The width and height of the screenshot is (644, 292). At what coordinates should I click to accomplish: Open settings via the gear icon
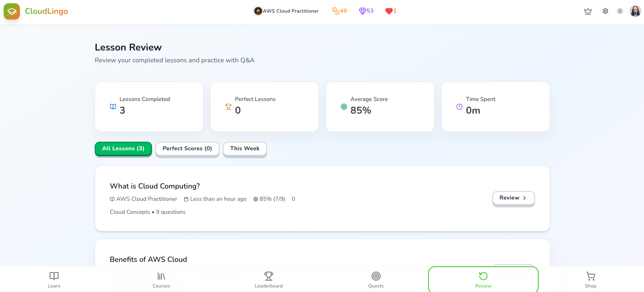(x=605, y=11)
